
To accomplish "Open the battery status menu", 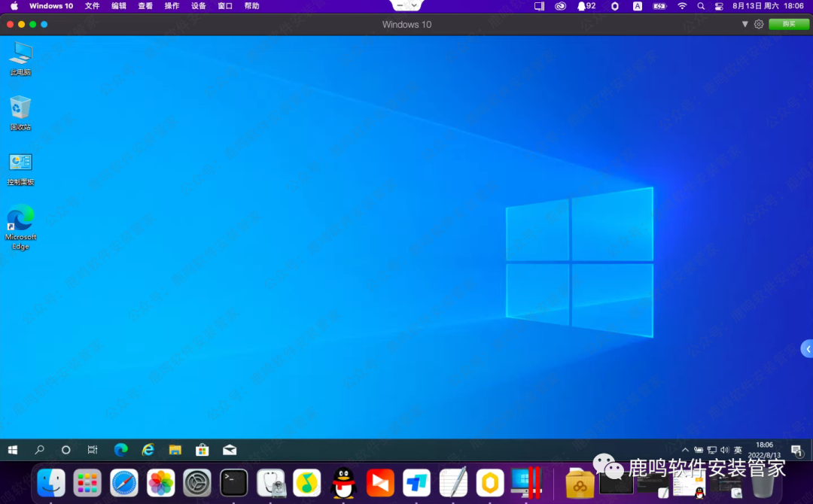I will click(x=659, y=6).
